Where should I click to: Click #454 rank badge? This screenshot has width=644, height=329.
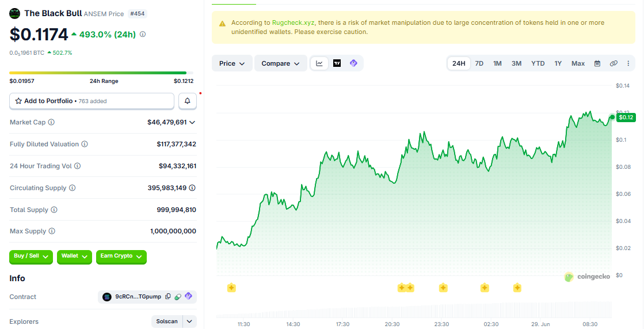tap(137, 14)
